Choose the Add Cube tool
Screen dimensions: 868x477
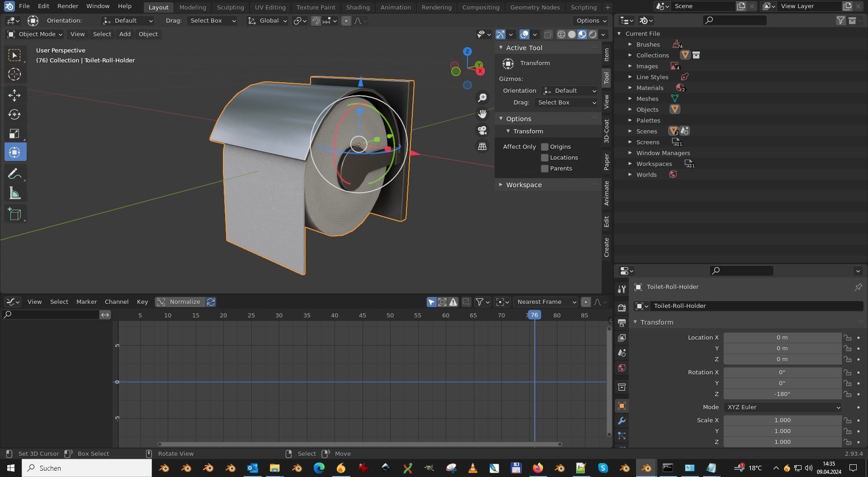[14, 214]
